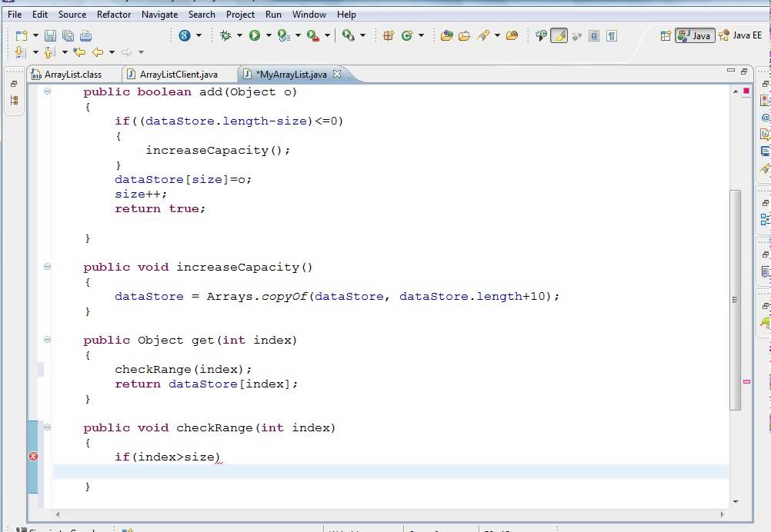771x532 pixels.
Task: Toggle Block Selection Mode icon
Action: tap(594, 35)
